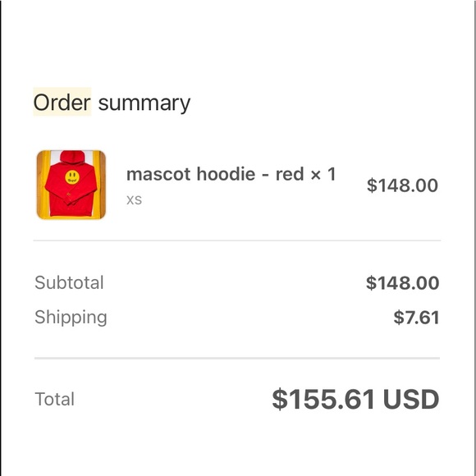Image resolution: width=476 pixels, height=476 pixels.
Task: Click the divider line above Total
Action: tap(237, 359)
